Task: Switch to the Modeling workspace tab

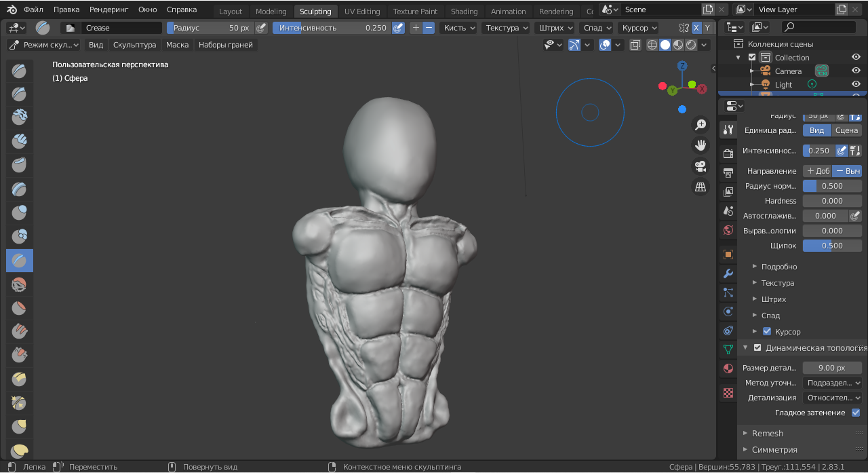Action: click(271, 11)
